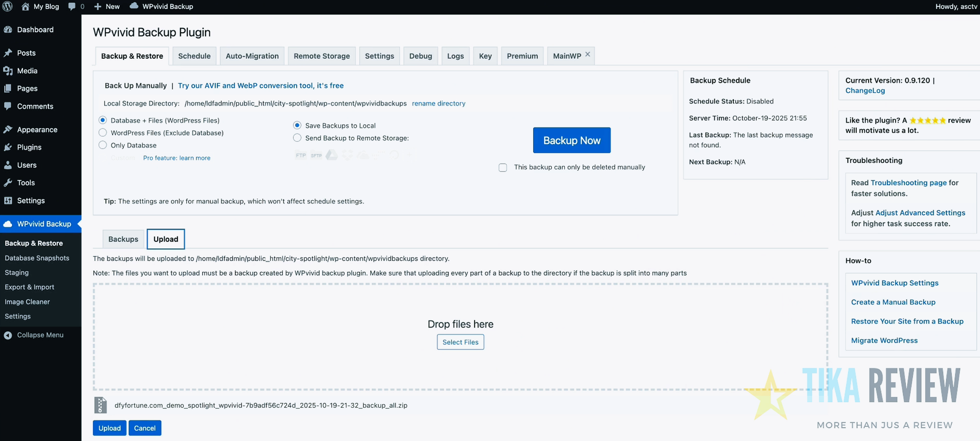The width and height of the screenshot is (980, 441).
Task: Click the Media icon in sidebar
Action: [x=8, y=70]
